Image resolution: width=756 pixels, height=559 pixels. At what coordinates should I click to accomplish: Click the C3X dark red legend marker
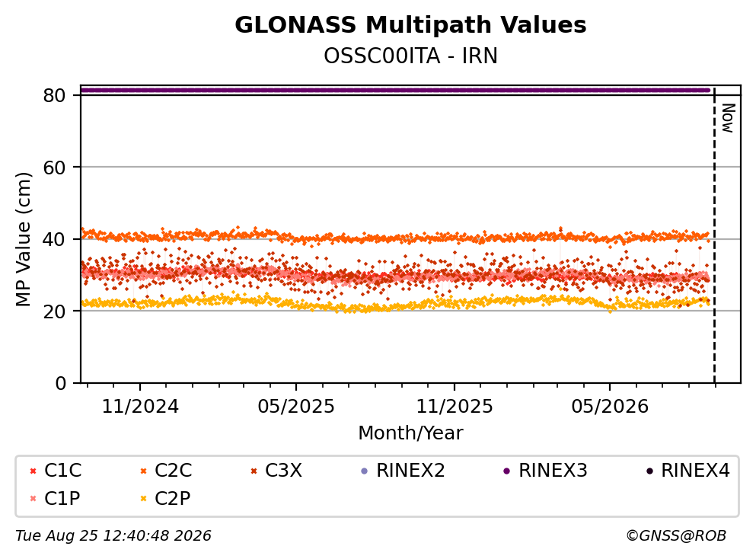click(x=254, y=471)
